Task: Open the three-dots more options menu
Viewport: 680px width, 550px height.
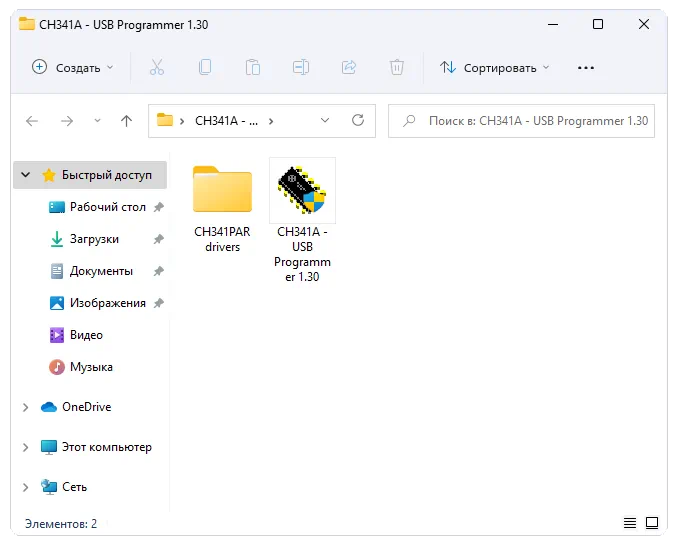Action: coord(586,68)
